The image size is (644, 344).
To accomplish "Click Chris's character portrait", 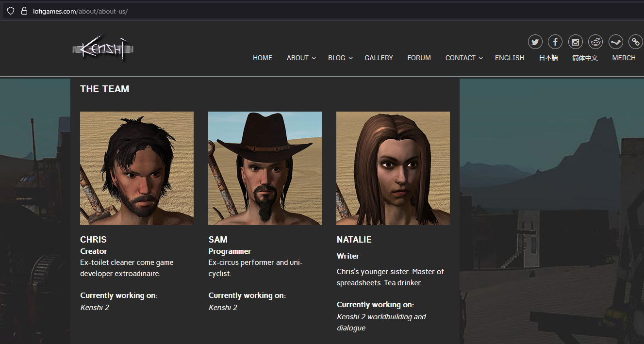I will (x=137, y=168).
